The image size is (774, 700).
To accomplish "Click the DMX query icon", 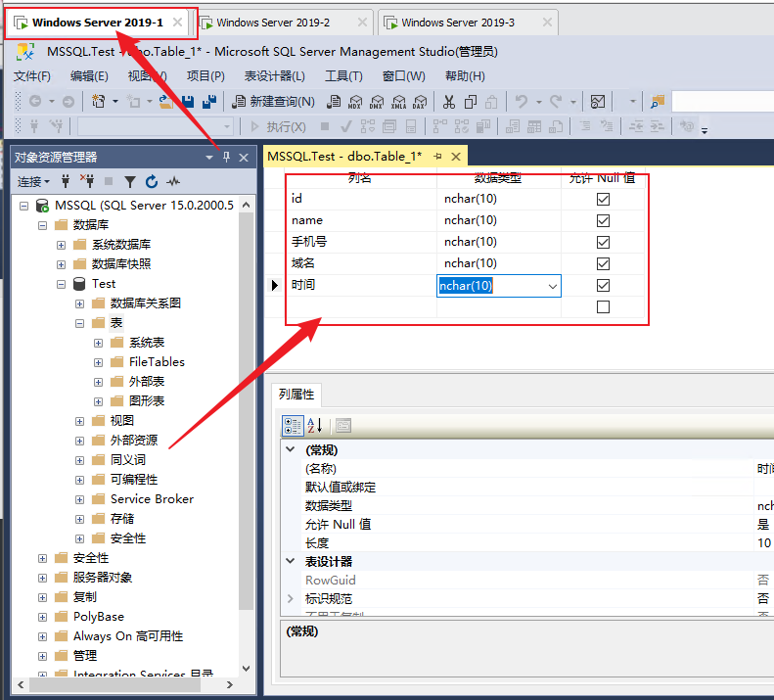I will click(377, 102).
